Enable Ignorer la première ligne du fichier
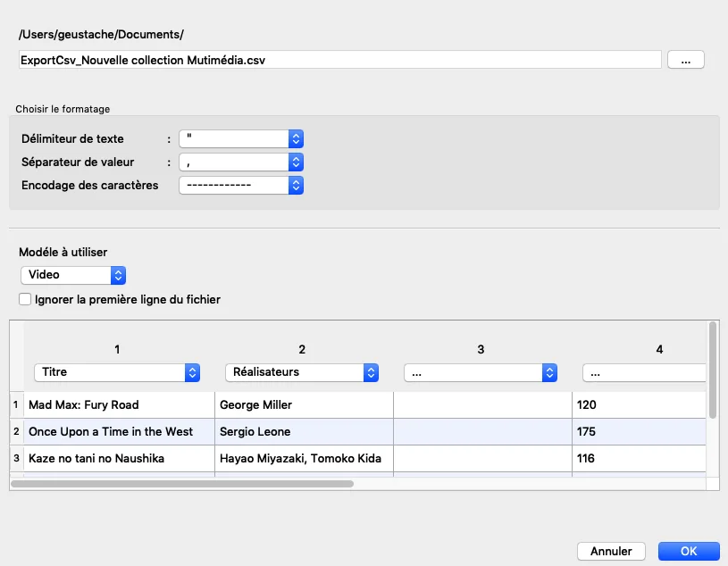The width and height of the screenshot is (728, 566). point(26,299)
